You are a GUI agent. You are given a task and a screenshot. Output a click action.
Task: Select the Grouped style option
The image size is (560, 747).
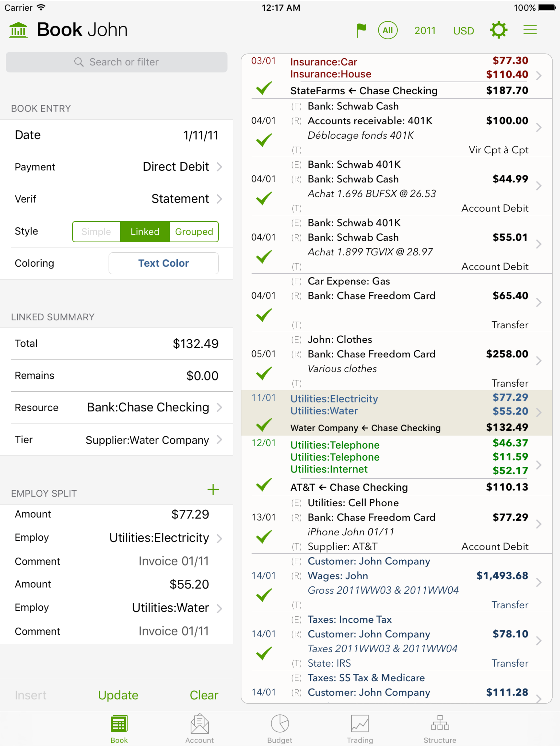[194, 232]
